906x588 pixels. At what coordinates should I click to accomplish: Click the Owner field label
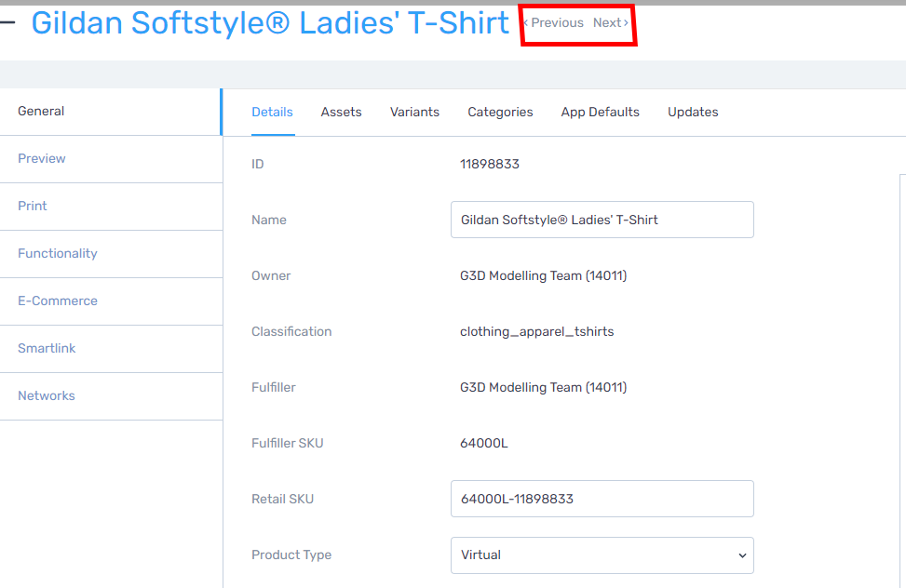(271, 276)
